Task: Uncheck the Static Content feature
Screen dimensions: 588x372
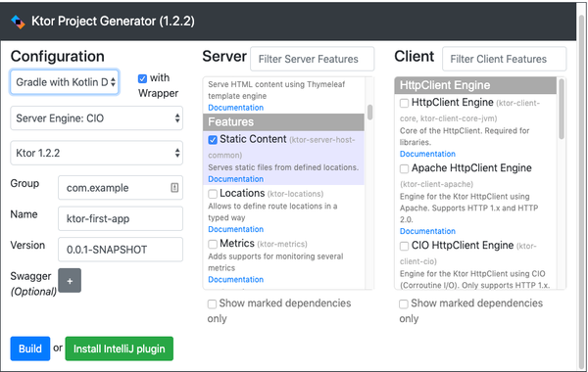Action: click(213, 140)
